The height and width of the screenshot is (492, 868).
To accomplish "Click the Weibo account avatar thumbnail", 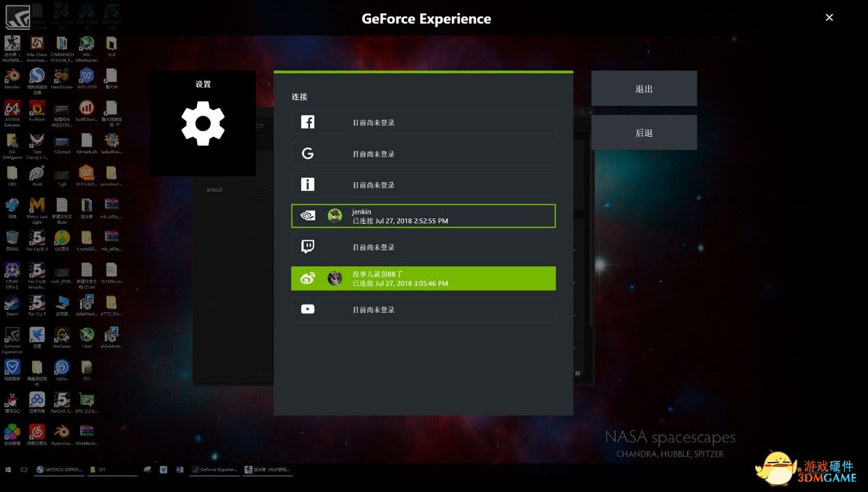I will (x=335, y=279).
